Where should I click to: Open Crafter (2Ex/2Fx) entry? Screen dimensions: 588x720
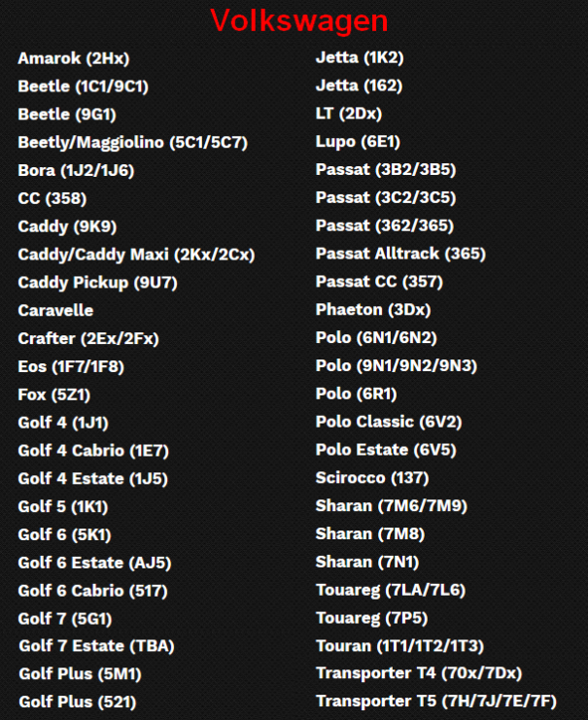[87, 339]
